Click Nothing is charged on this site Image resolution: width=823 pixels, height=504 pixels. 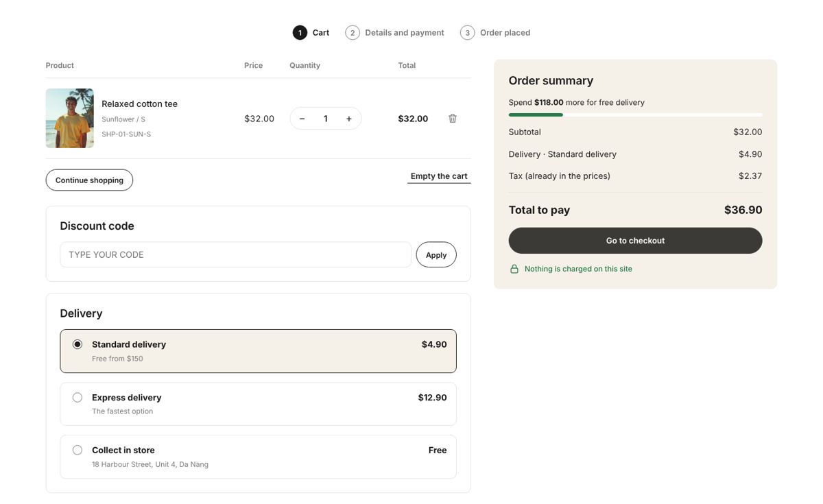click(578, 269)
